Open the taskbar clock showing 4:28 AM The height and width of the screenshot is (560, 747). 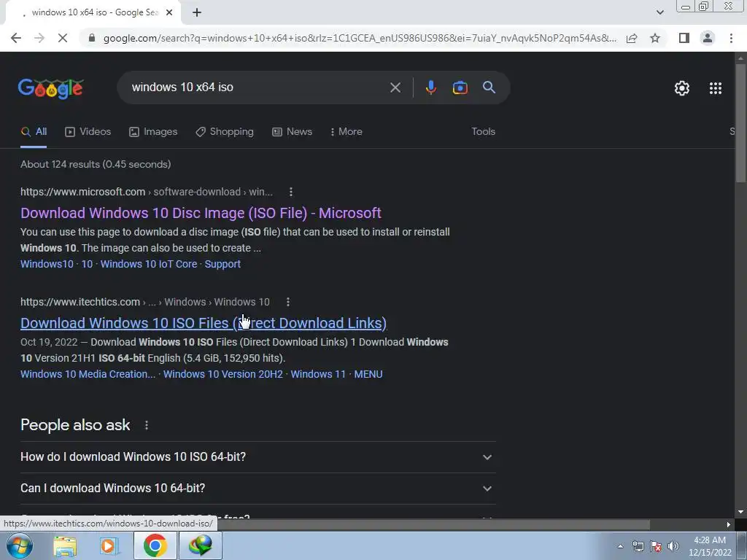(x=710, y=547)
